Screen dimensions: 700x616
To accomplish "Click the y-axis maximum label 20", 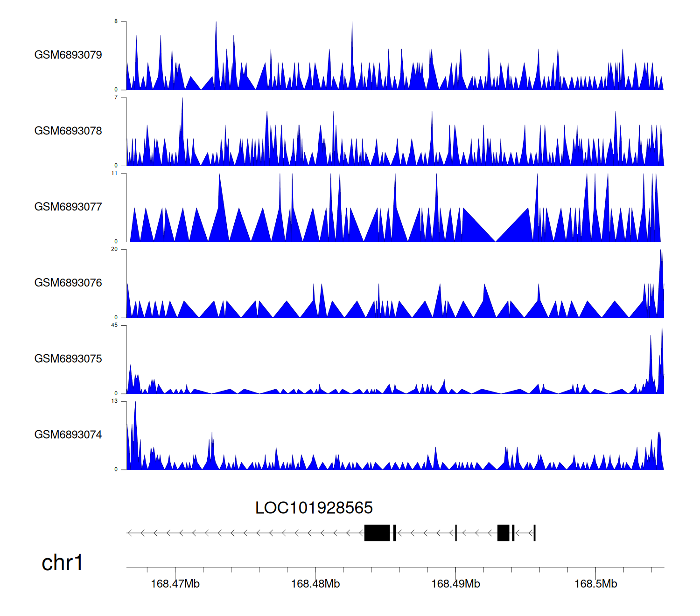I will coord(114,249).
